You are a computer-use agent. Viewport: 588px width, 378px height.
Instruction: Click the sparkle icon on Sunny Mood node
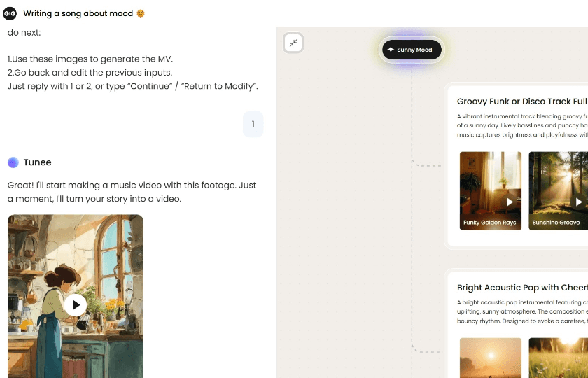pyautogui.click(x=391, y=50)
